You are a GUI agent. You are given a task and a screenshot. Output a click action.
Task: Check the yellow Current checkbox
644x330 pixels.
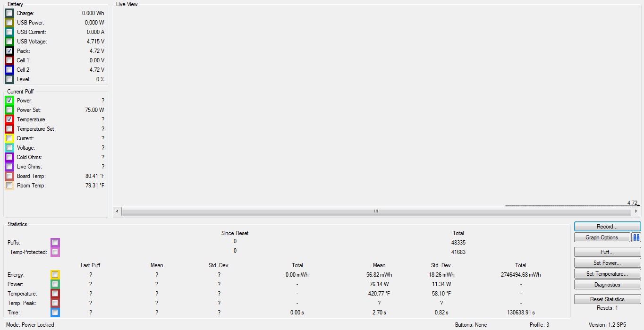[x=9, y=138]
